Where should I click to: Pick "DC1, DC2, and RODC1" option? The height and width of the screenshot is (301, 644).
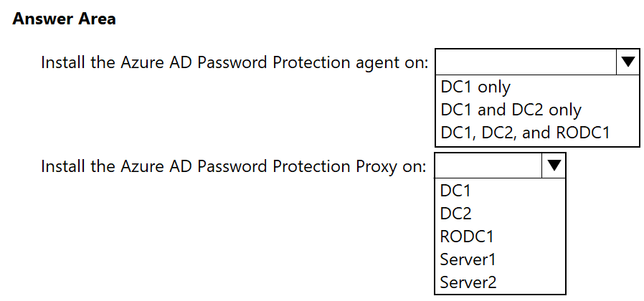click(530, 133)
